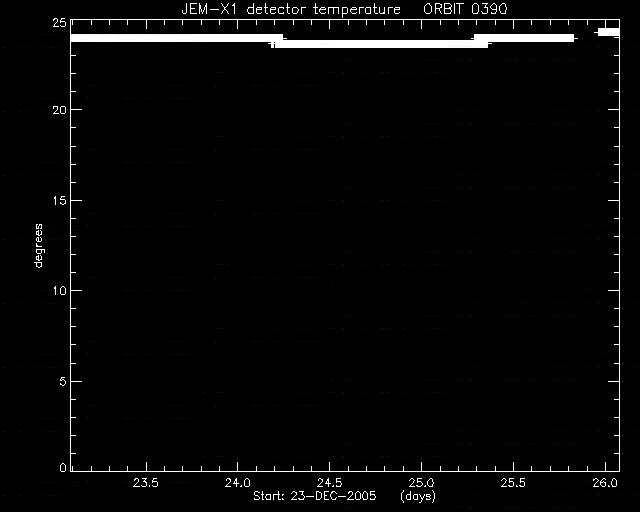This screenshot has height=512, width=640.
Task: Click the 'ORBIT 0390' text in title
Action: point(465,9)
